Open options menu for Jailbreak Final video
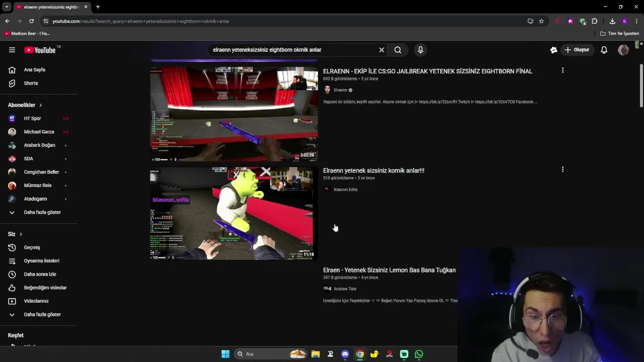644x362 pixels. pos(562,70)
